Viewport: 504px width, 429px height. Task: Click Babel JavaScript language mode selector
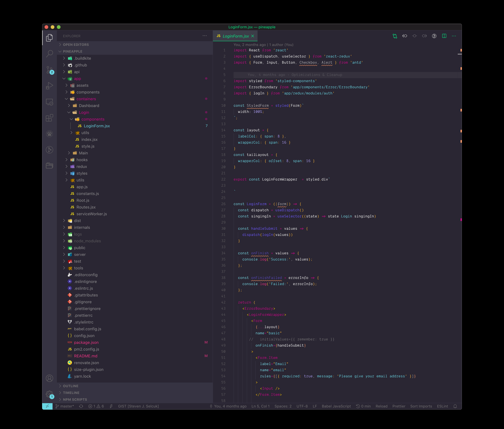click(336, 406)
